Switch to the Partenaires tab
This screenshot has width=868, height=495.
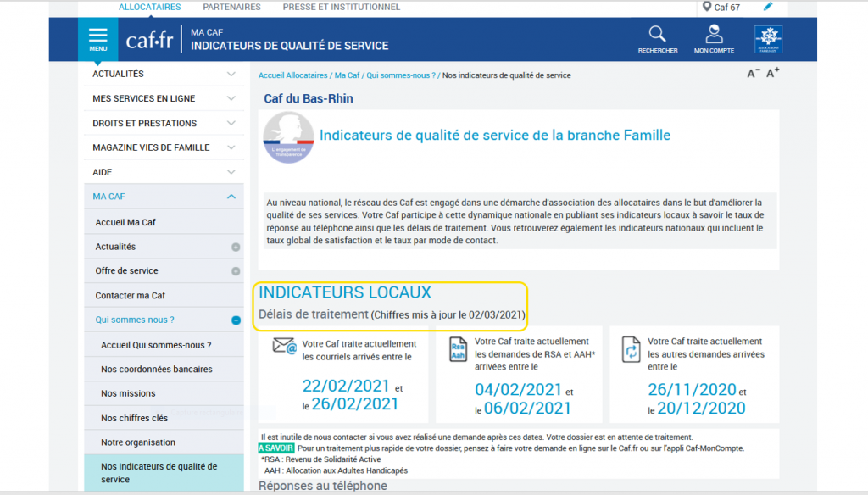click(x=231, y=7)
